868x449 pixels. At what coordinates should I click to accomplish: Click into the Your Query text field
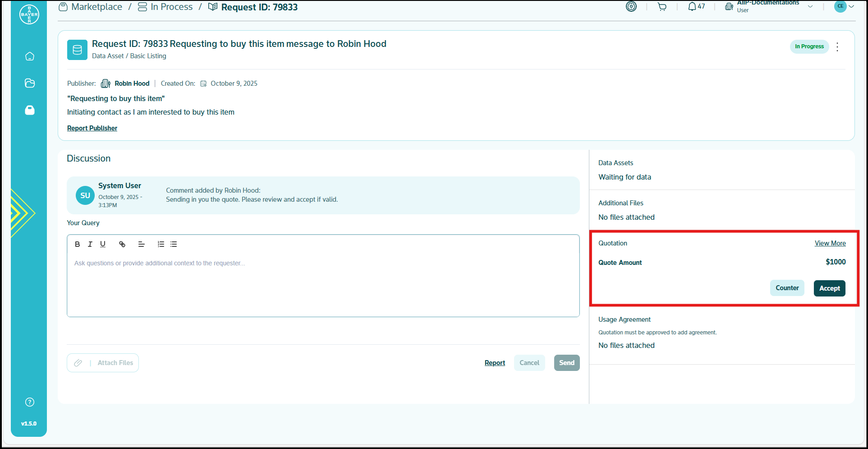323,283
